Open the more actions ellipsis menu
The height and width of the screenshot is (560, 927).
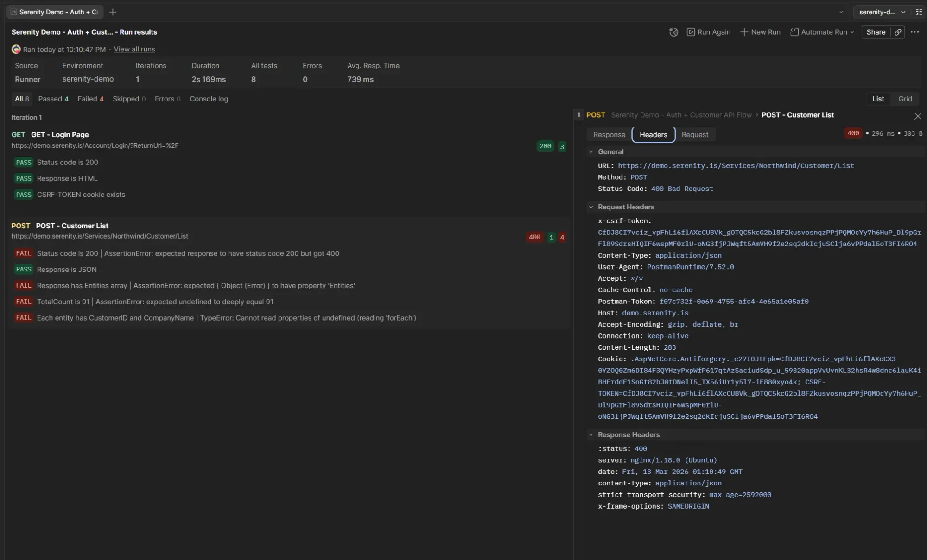coord(915,32)
